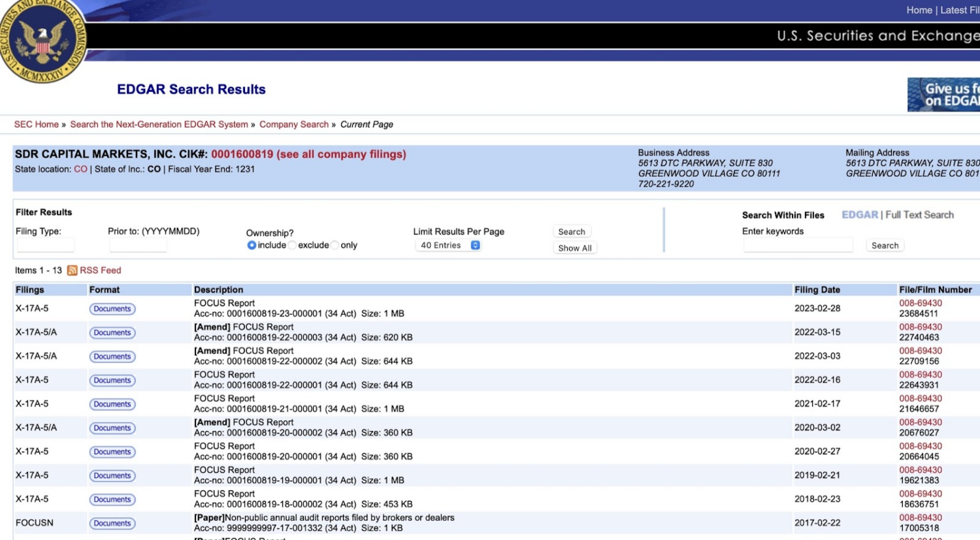Open the RSS Feed icon

72,270
